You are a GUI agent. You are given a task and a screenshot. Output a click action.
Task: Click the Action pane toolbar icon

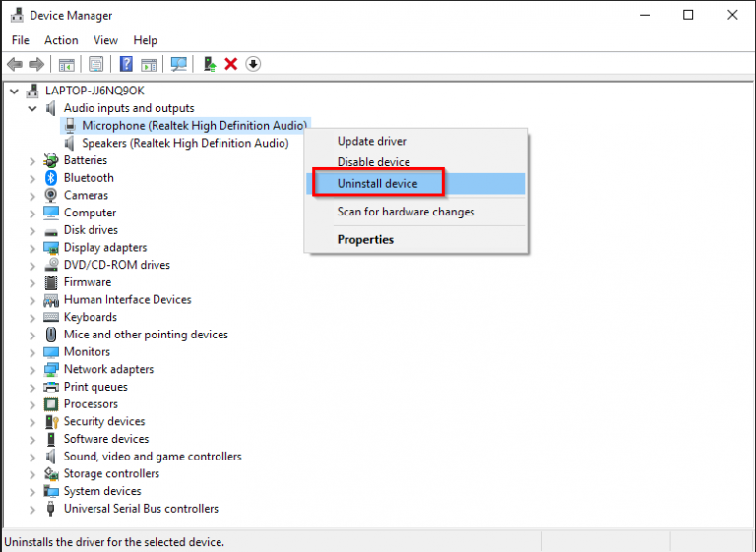tap(149, 64)
